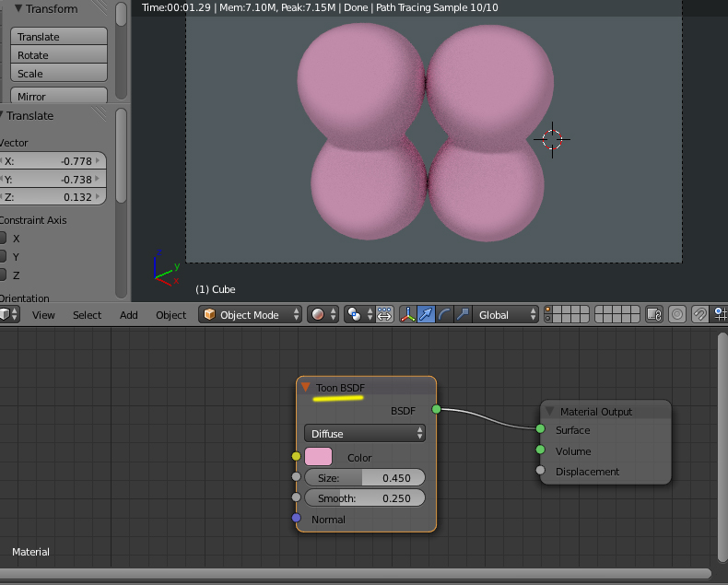728x585 pixels.
Task: Select the scale manipulator icon
Action: click(463, 314)
